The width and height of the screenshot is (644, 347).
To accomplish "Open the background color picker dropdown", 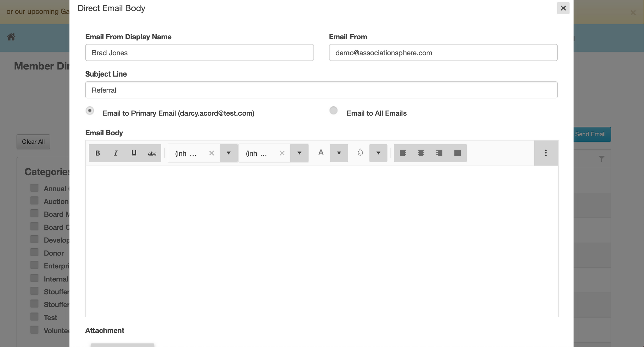I will coord(378,153).
